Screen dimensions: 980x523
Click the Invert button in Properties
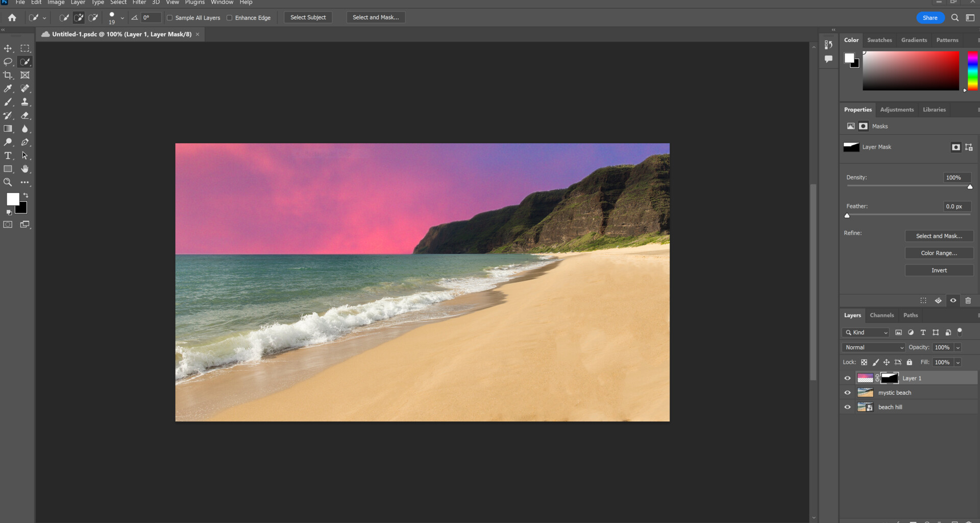[x=939, y=270]
